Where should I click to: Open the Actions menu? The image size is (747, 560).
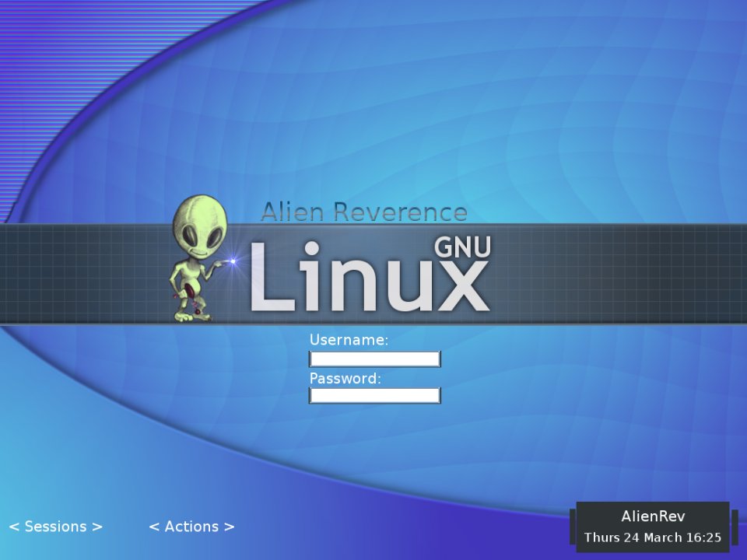pos(191,527)
